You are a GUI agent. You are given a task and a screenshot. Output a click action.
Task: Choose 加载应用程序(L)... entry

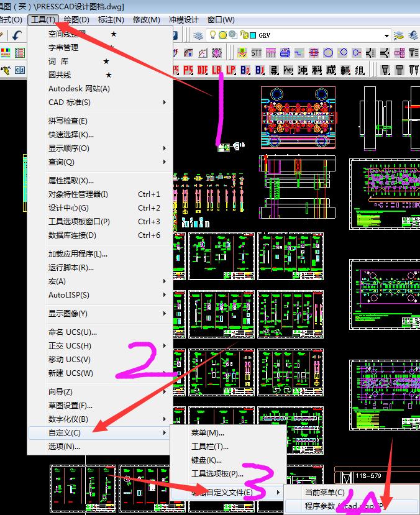101,254
